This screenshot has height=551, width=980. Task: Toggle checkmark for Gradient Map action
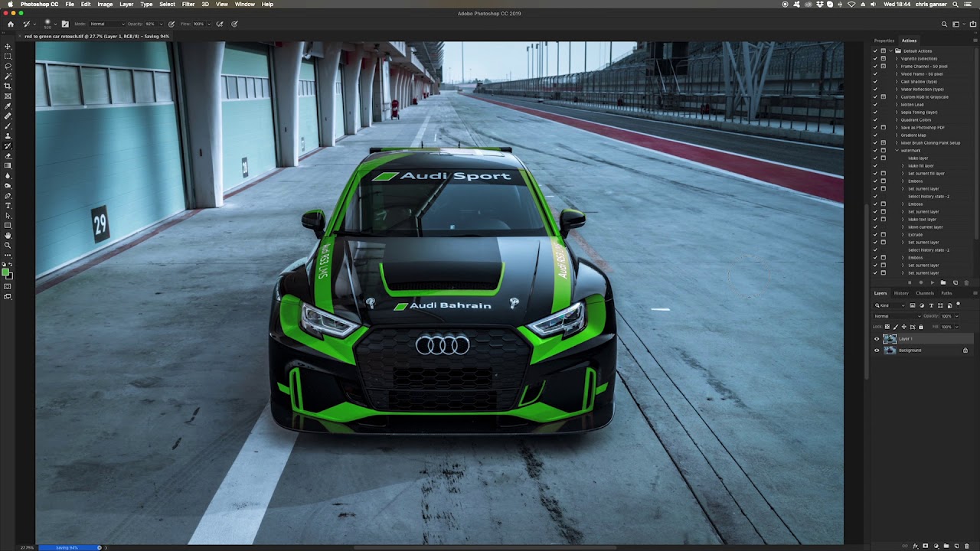(x=875, y=135)
